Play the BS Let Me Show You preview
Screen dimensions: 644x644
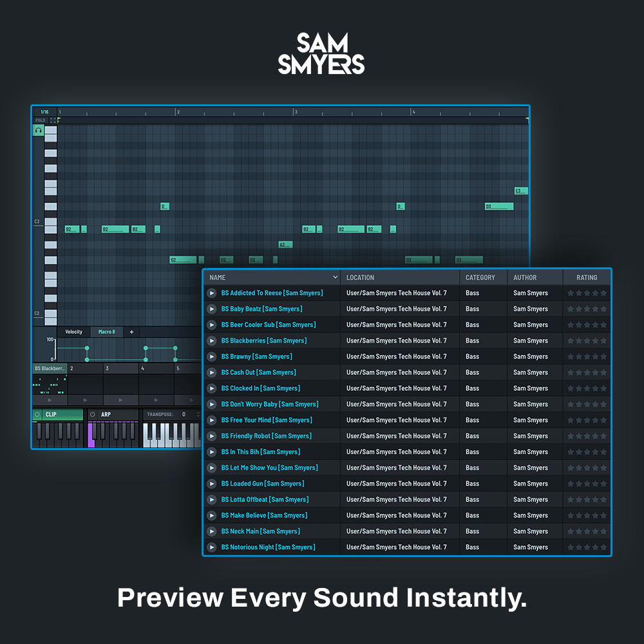pyautogui.click(x=211, y=468)
